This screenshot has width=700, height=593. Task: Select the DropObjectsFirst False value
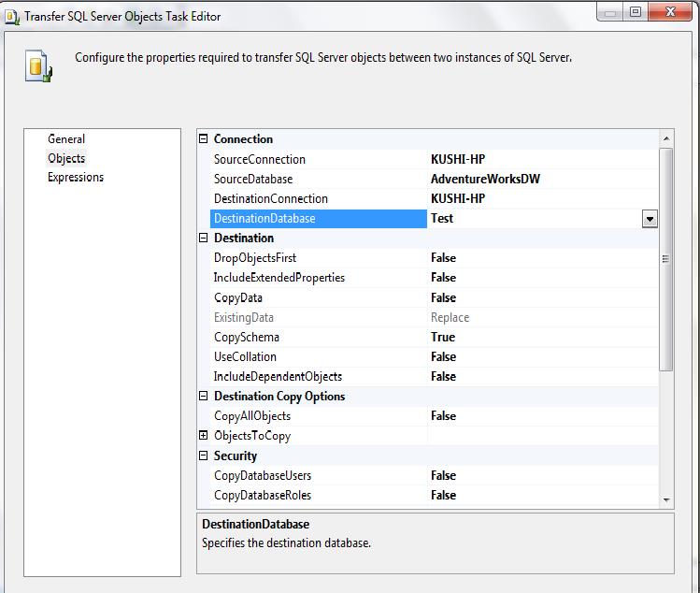tap(443, 258)
